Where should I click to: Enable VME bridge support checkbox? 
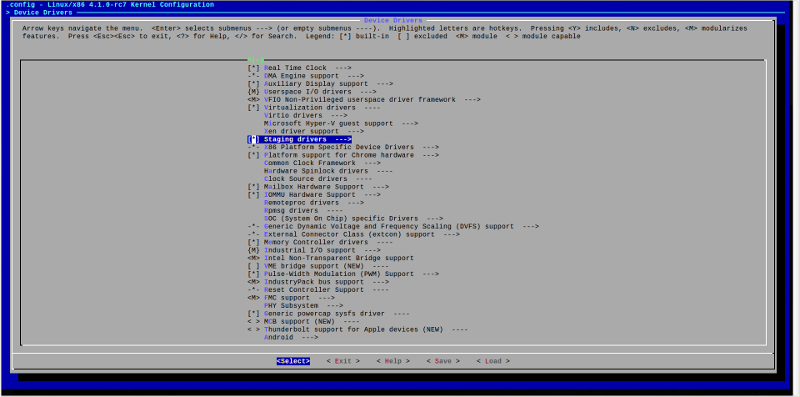pyautogui.click(x=254, y=266)
